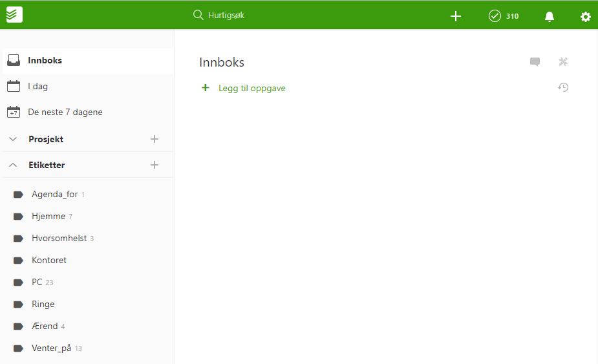Open the Venter_på label
598x364 pixels.
tap(51, 348)
